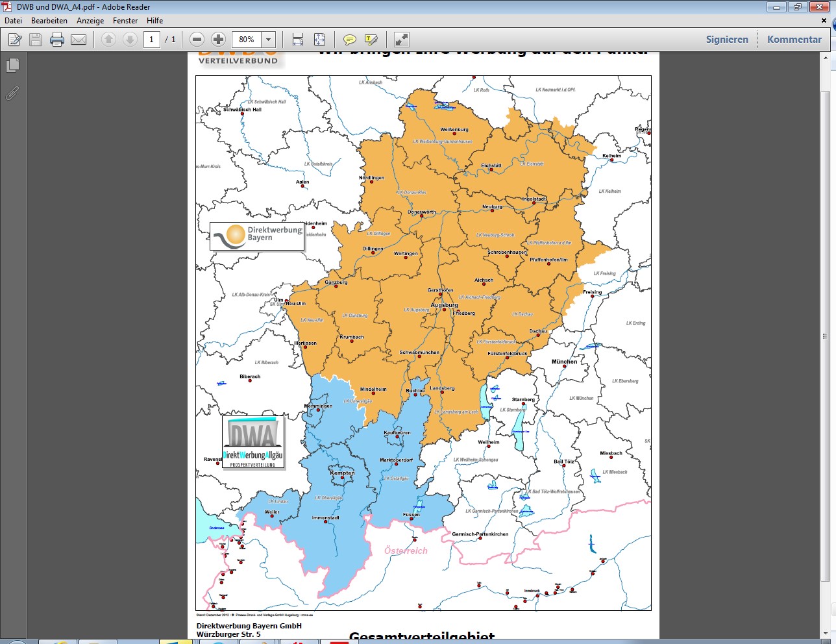
Task: Open the attachments paperclip panel
Action: point(12,93)
